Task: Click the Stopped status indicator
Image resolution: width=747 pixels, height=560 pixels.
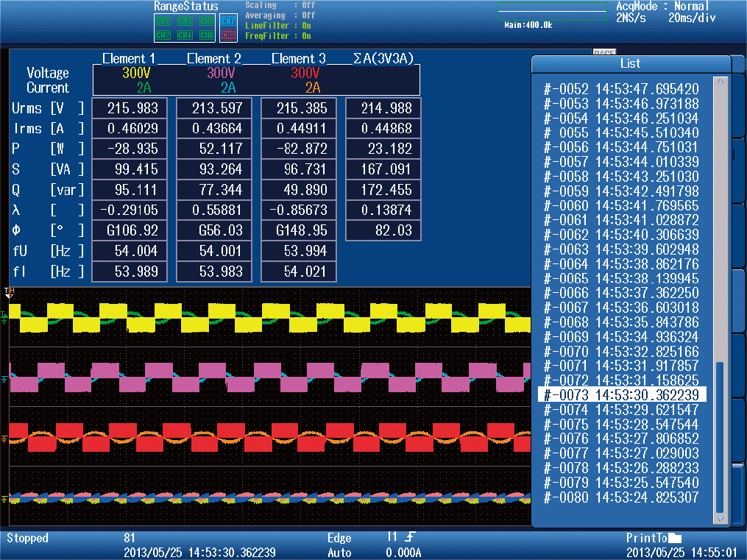Action: (x=26, y=538)
